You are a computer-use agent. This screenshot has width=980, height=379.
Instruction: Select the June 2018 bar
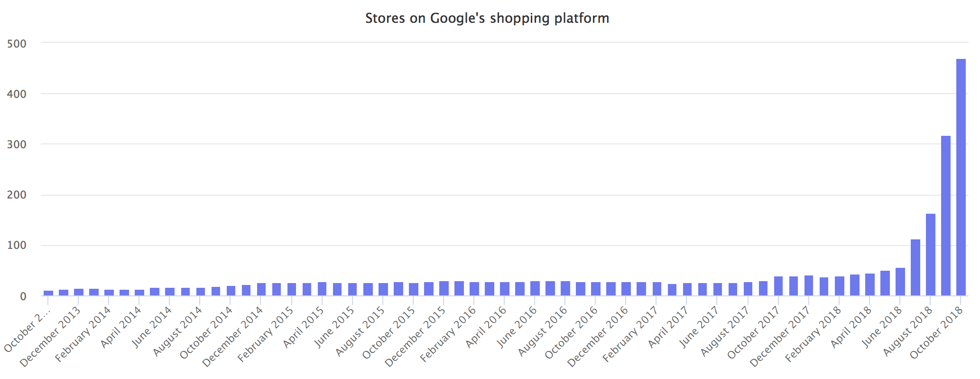(900, 282)
